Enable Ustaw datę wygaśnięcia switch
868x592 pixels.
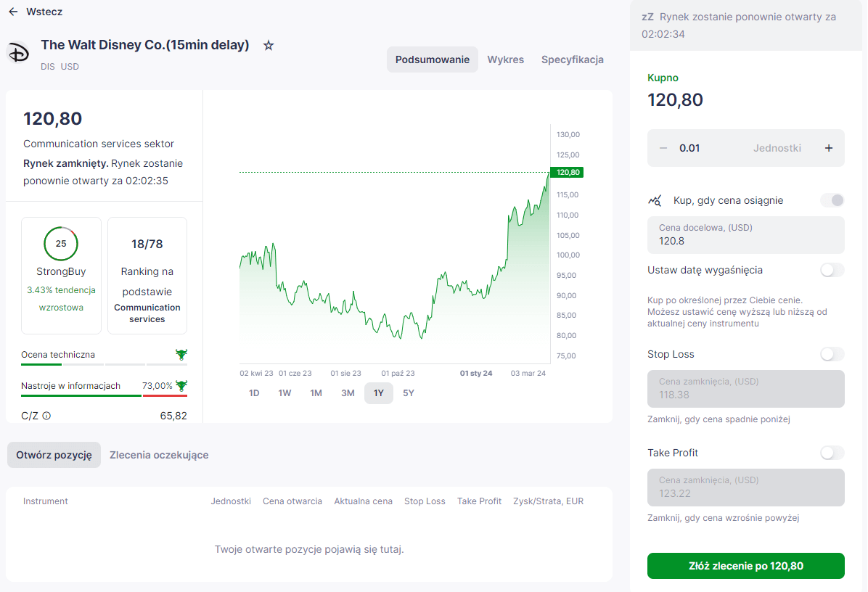pyautogui.click(x=832, y=270)
